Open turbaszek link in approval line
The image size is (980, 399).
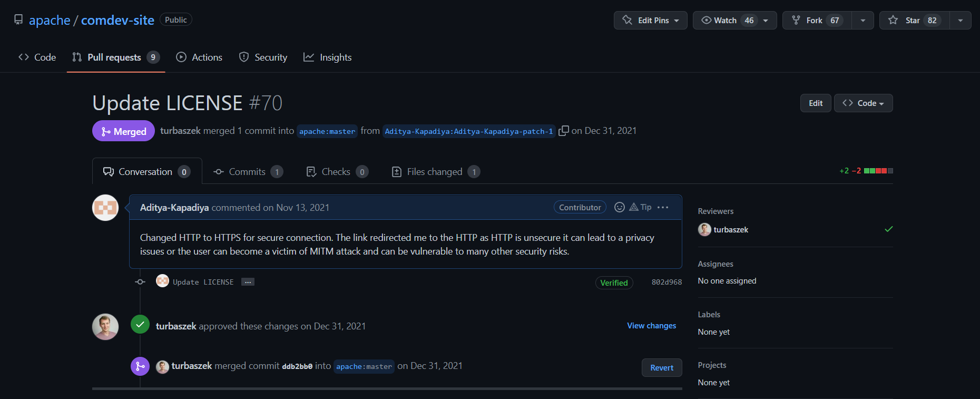[176, 326]
